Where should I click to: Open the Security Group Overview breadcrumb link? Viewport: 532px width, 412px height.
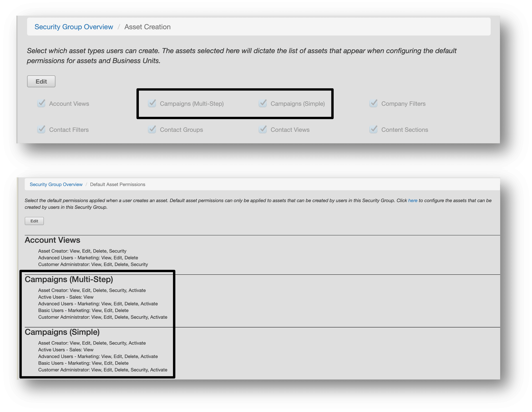click(74, 27)
